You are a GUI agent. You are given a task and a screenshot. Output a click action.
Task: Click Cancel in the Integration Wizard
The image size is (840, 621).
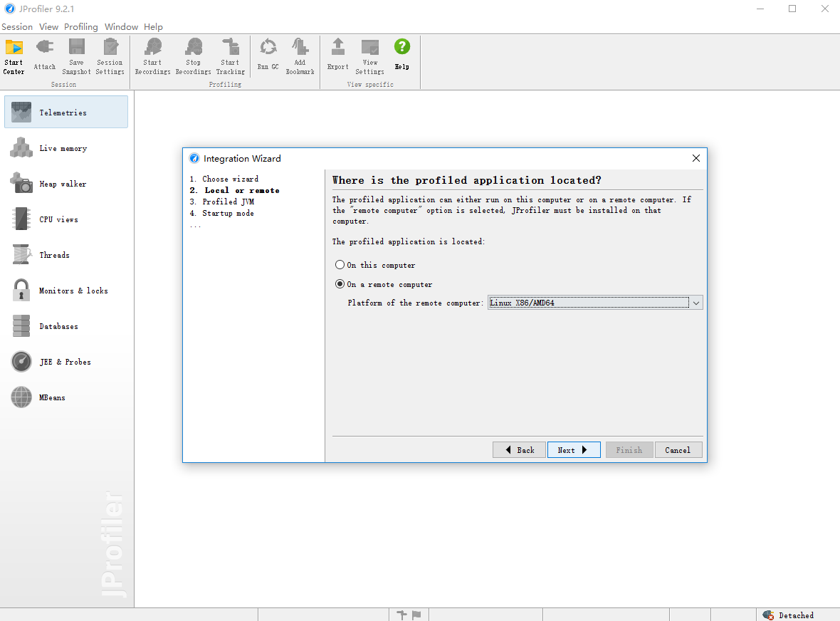pyautogui.click(x=678, y=450)
